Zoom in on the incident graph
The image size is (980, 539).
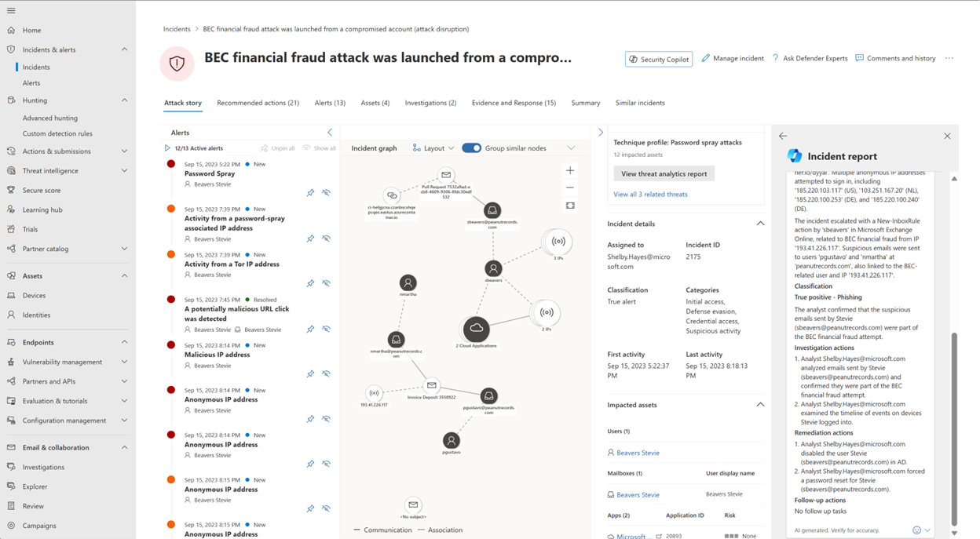coord(570,170)
